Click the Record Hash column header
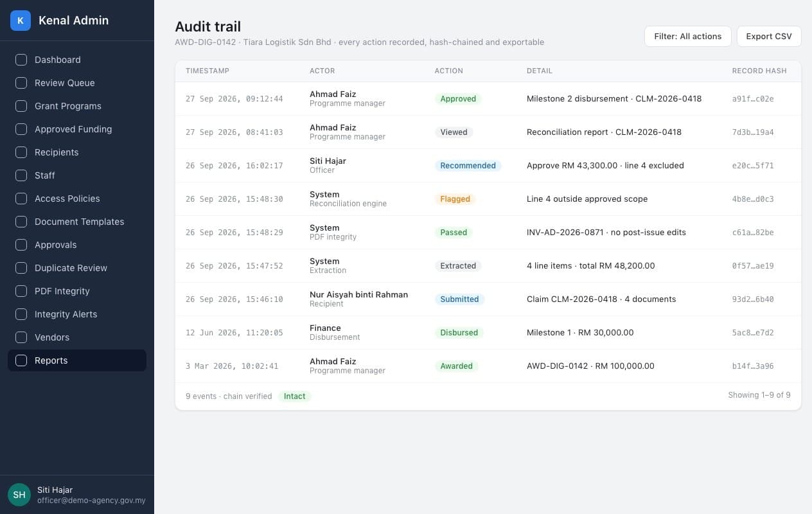812x514 pixels. 759,71
